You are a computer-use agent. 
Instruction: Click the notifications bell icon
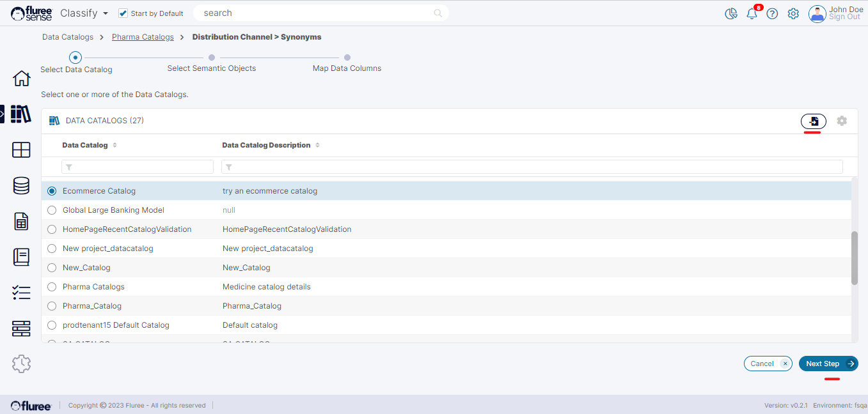point(752,13)
